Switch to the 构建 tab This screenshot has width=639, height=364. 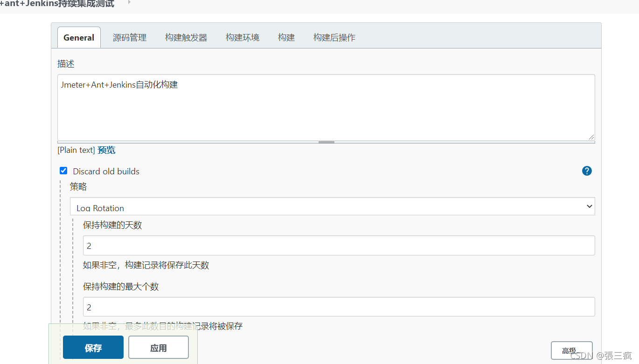[286, 38]
